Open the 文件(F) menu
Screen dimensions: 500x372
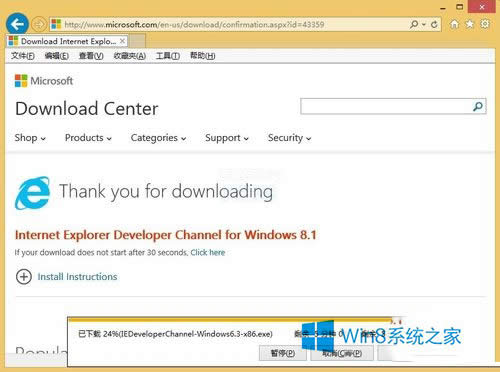[x=23, y=56]
